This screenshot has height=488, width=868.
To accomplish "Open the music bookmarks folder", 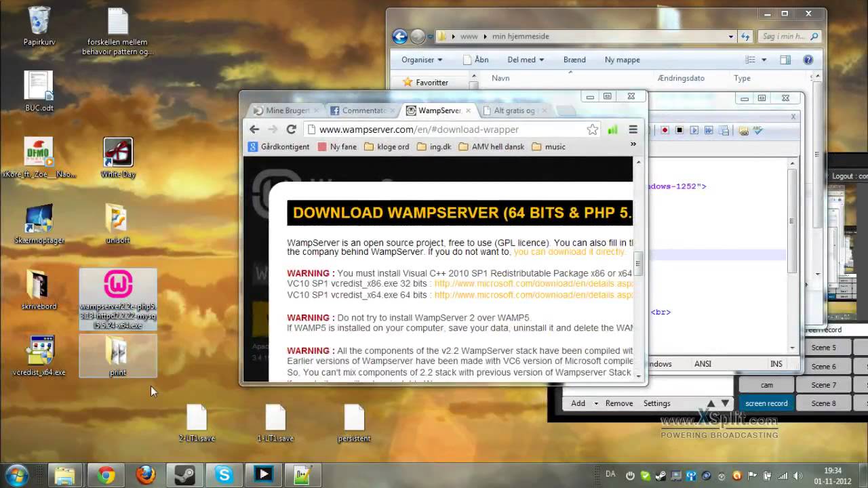I will [x=549, y=146].
